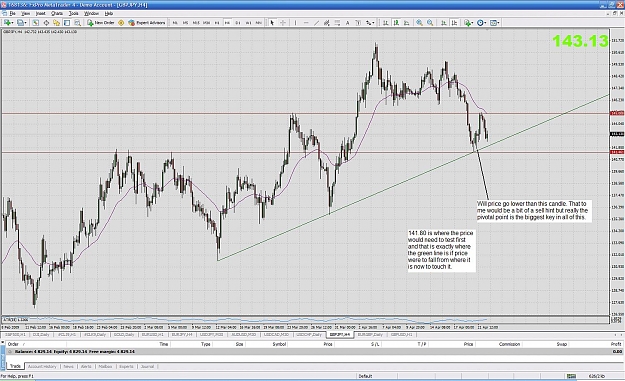
Task: Open the Window menu
Action: click(91, 14)
